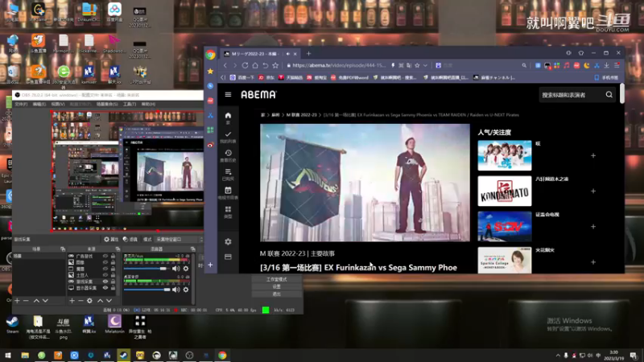
Task: Add a new OBS scene with plus
Action: (17, 301)
